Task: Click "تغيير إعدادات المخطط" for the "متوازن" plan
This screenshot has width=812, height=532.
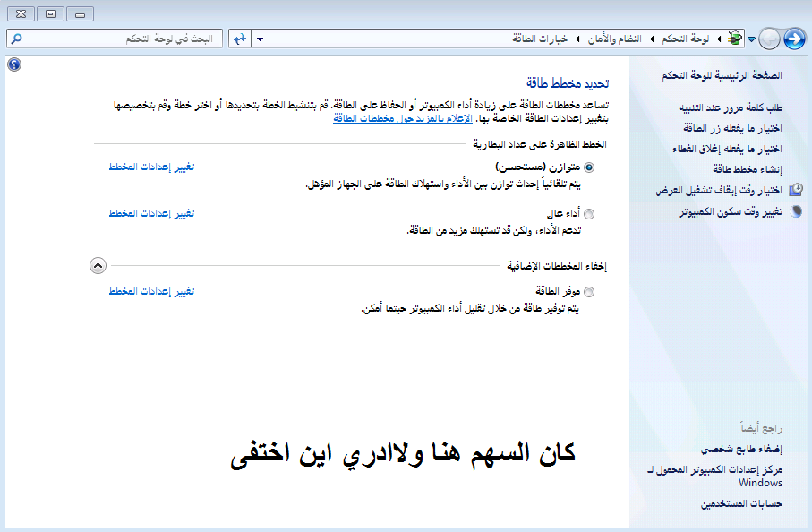Action: pyautogui.click(x=151, y=167)
